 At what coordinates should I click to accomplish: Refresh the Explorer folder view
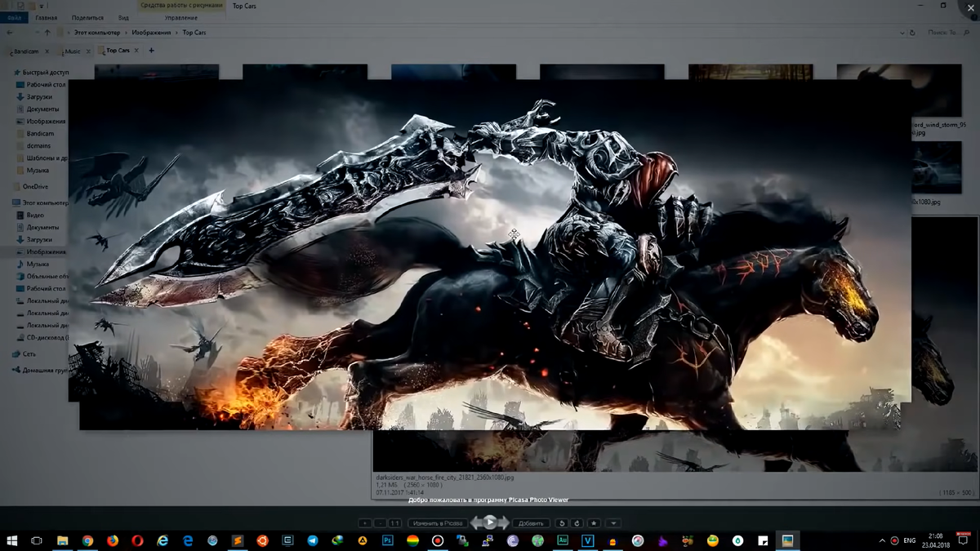point(912,33)
